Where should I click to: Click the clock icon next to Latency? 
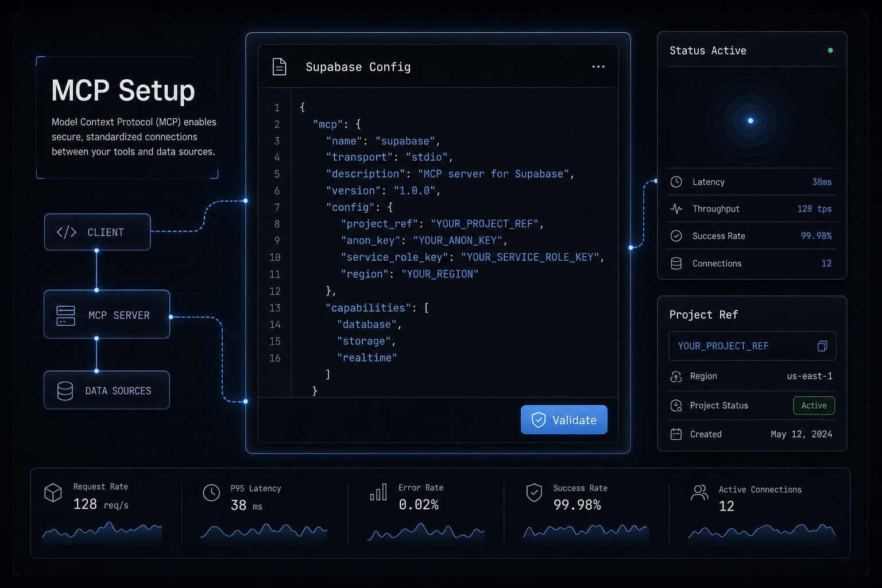tap(676, 181)
